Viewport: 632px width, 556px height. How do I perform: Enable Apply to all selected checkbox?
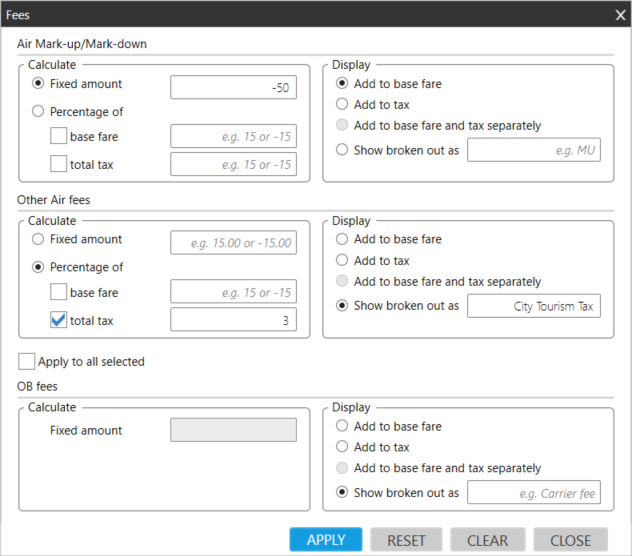[x=27, y=361]
